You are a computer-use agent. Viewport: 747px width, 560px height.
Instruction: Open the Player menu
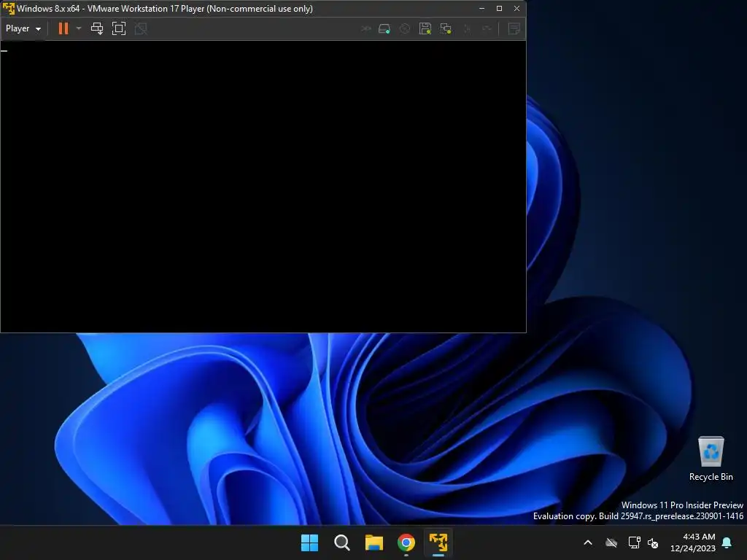23,28
